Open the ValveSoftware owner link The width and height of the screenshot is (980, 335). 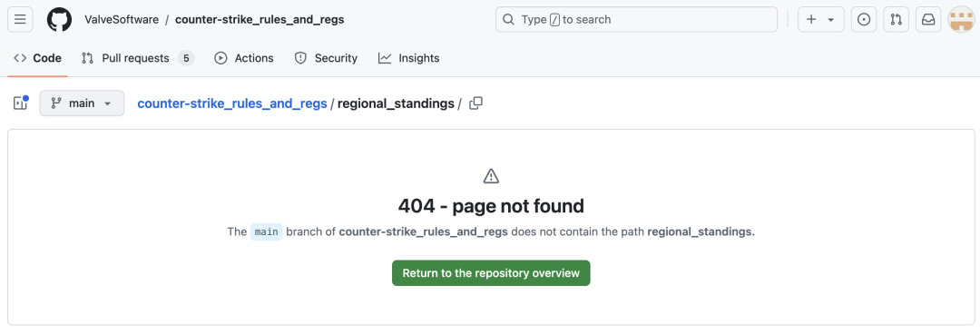pyautogui.click(x=122, y=19)
